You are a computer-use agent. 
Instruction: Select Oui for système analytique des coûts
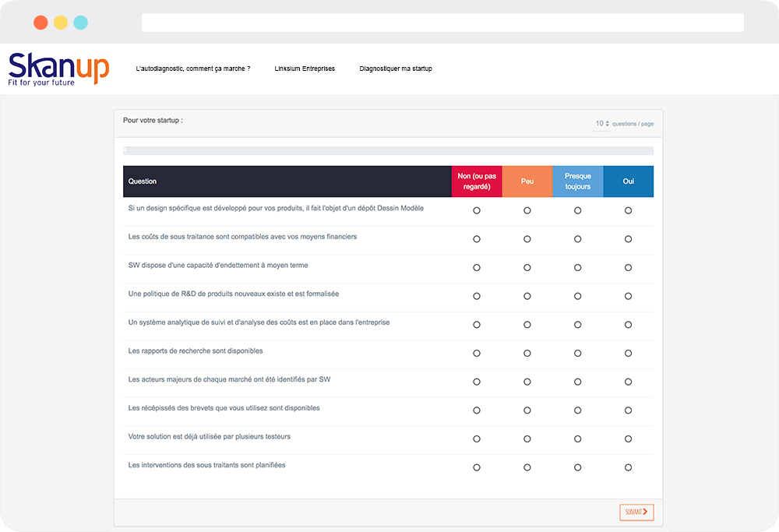pos(629,325)
